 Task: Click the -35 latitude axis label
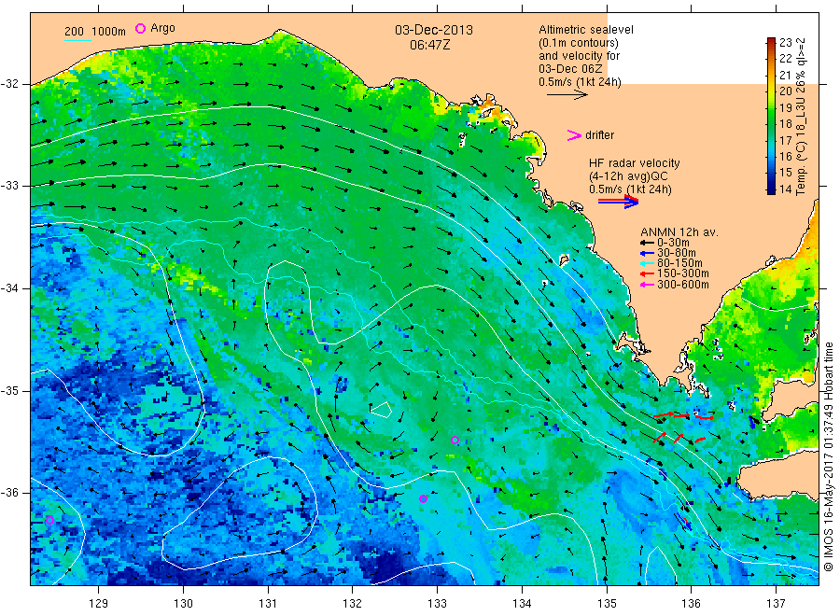(x=10, y=390)
